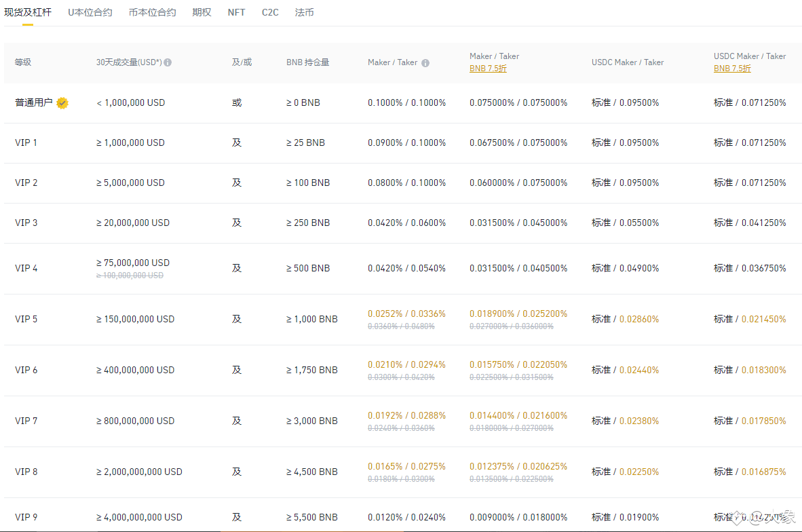Viewport: 802px width, 532px height.
Task: Open the 法币 tab
Action: click(x=305, y=12)
